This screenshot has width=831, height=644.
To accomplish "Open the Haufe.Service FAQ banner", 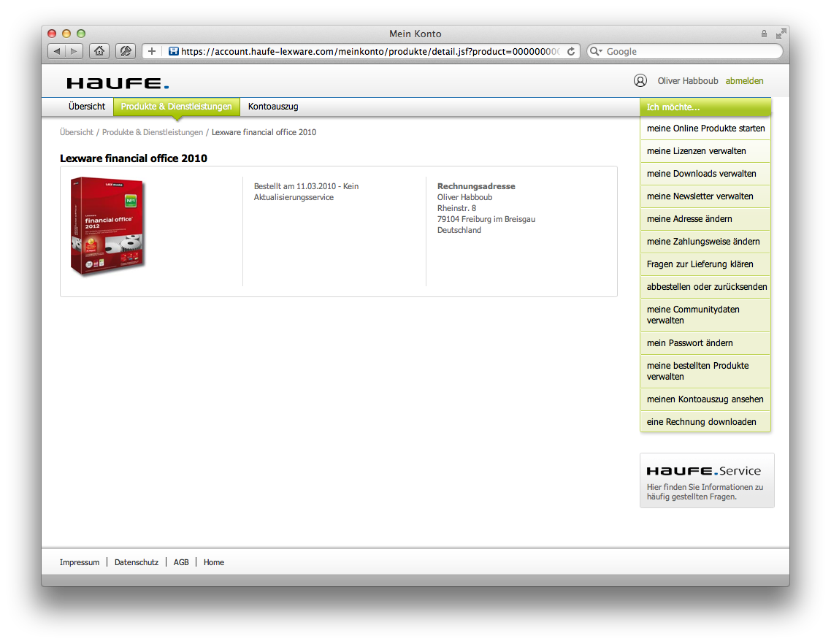I will tap(707, 480).
